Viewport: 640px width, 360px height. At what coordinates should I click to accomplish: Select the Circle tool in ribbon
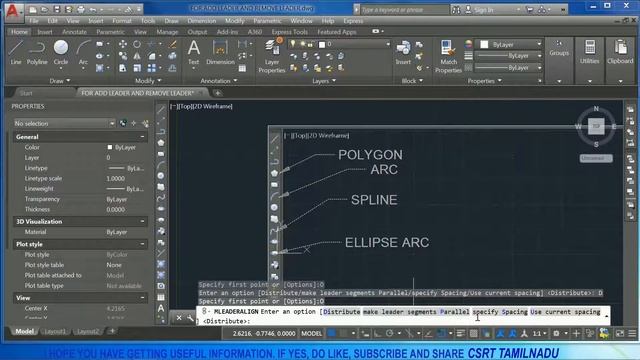pos(61,52)
